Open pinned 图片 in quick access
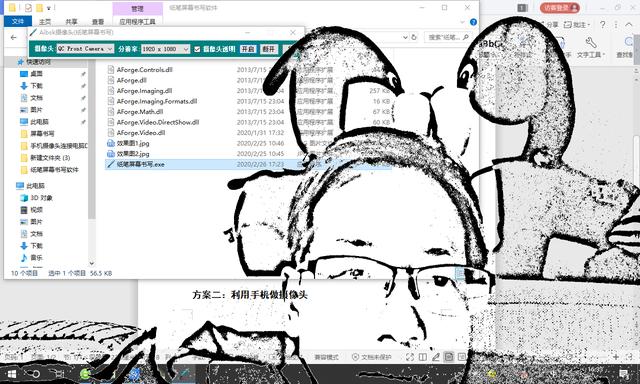 pos(36,110)
